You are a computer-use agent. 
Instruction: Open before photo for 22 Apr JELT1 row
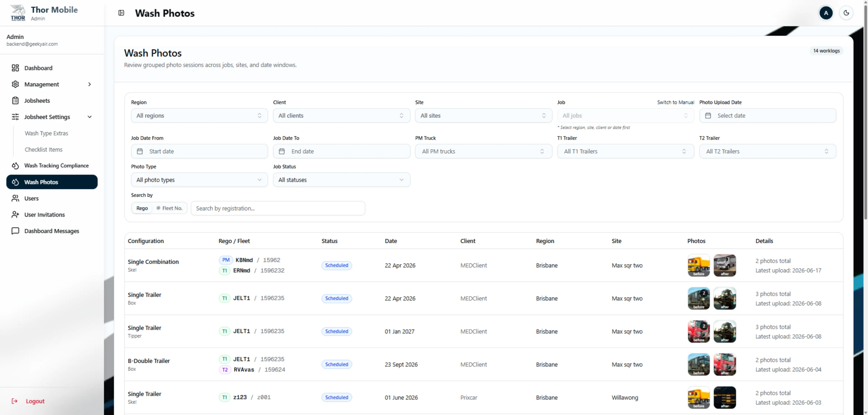point(698,298)
